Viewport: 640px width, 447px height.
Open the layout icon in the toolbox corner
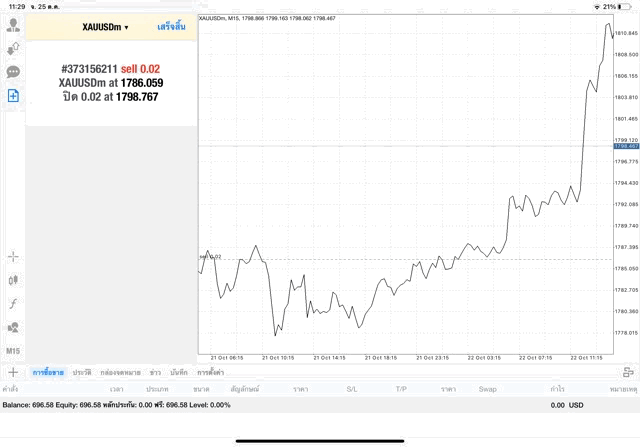[629, 372]
